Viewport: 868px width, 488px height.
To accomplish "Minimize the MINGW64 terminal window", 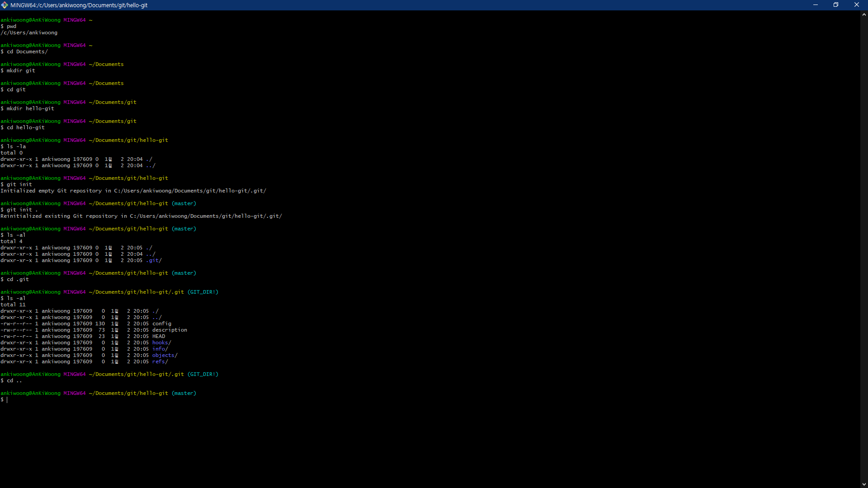I will [816, 5].
